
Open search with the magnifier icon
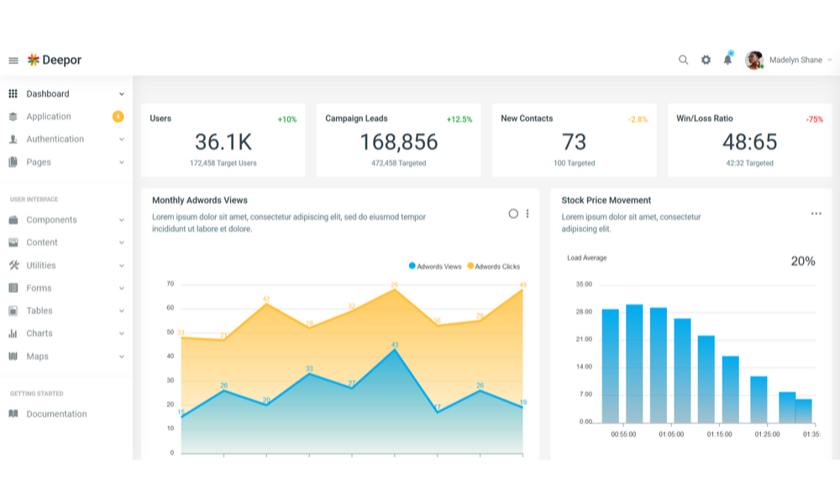coord(683,60)
